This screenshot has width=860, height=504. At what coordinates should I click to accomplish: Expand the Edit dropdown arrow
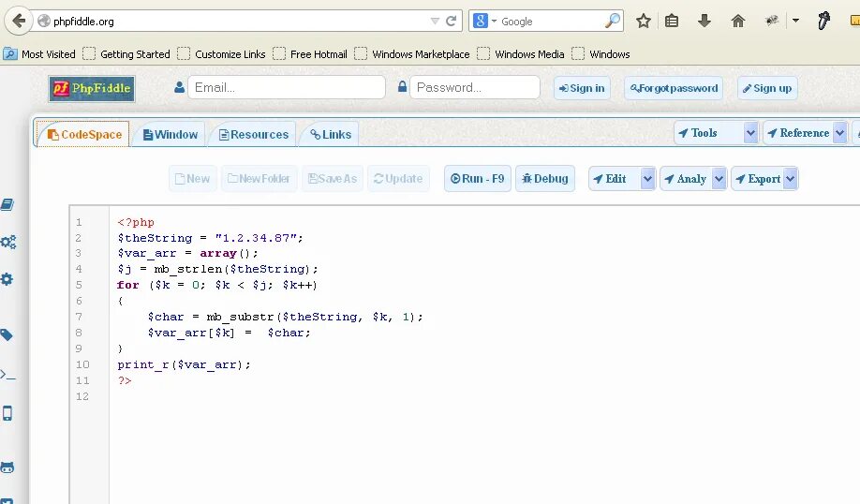(x=647, y=179)
